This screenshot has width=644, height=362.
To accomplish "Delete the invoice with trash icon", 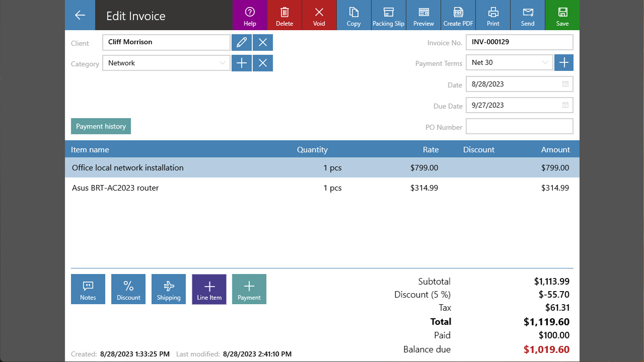I will (284, 15).
